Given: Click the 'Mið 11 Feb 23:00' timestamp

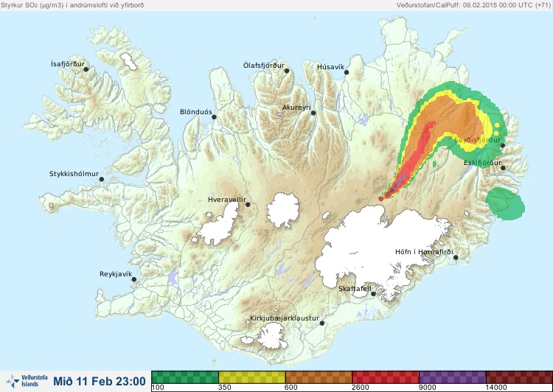Looking at the screenshot, I should tap(100, 381).
